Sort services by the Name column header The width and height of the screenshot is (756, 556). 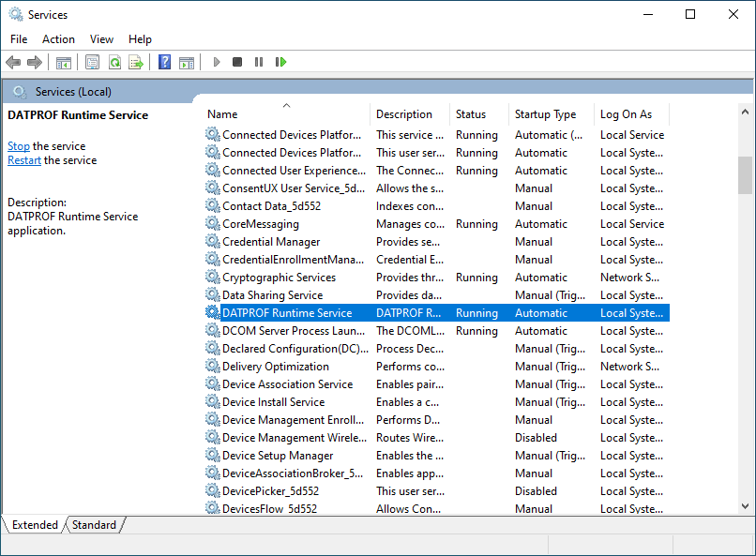pos(221,113)
